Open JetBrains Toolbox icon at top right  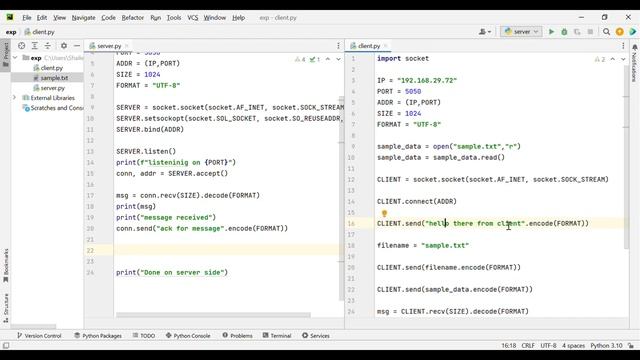(633, 31)
